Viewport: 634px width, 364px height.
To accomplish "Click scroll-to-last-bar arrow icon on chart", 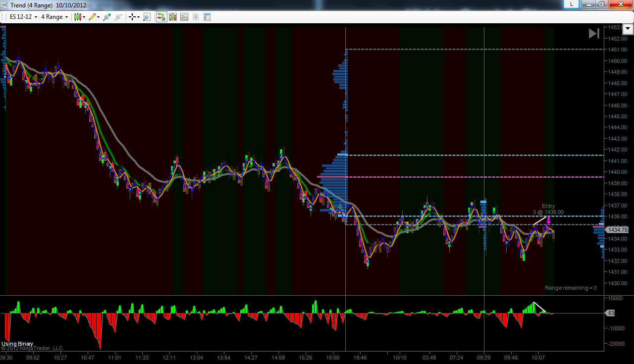I will 594,33.
